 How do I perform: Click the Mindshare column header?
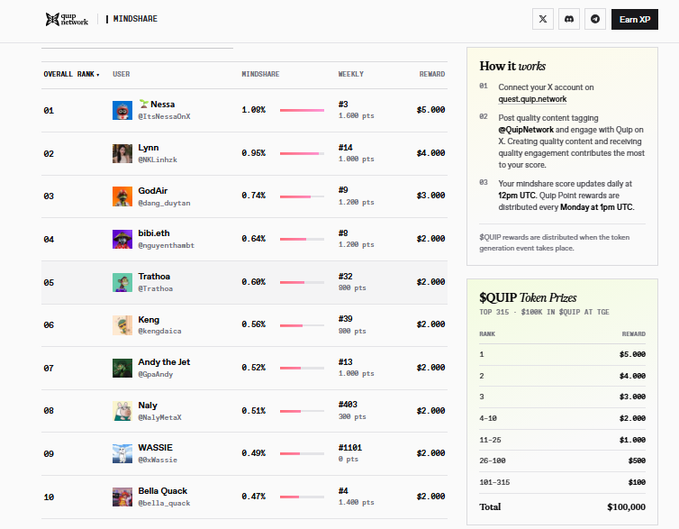pyautogui.click(x=260, y=74)
